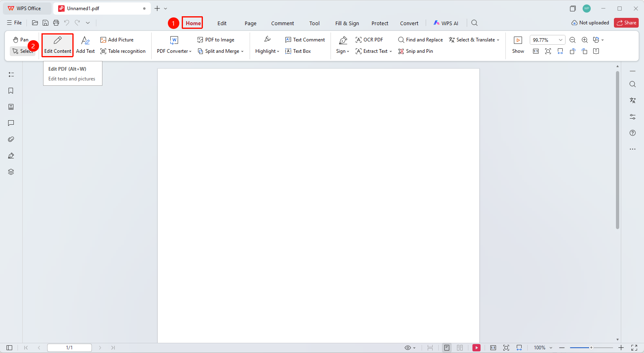Activate the Select tool
644x353 pixels.
22,51
